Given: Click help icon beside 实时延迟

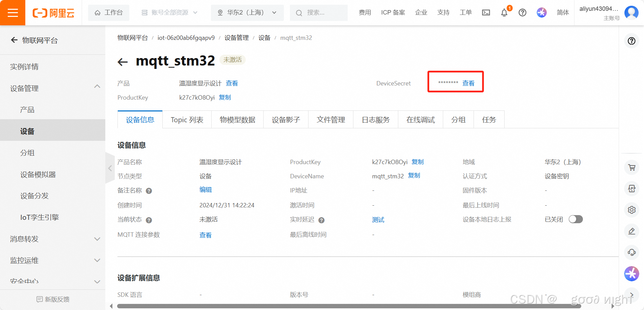Looking at the screenshot, I should point(321,220).
